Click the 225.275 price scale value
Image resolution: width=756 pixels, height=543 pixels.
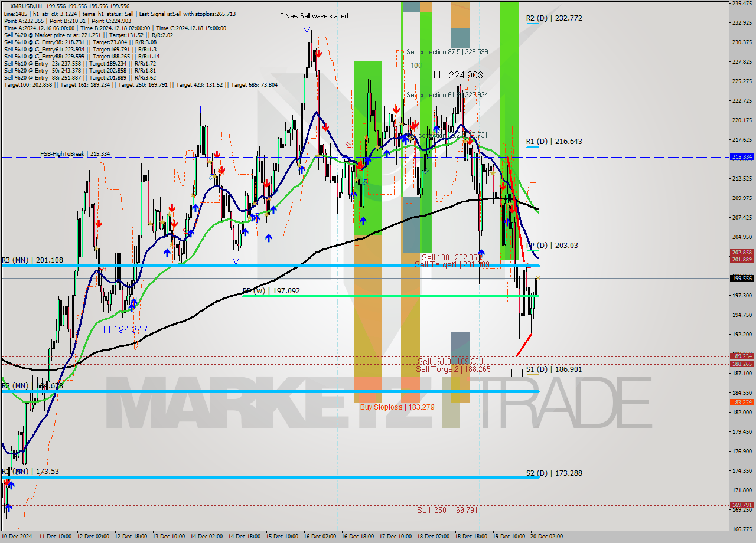pos(742,81)
